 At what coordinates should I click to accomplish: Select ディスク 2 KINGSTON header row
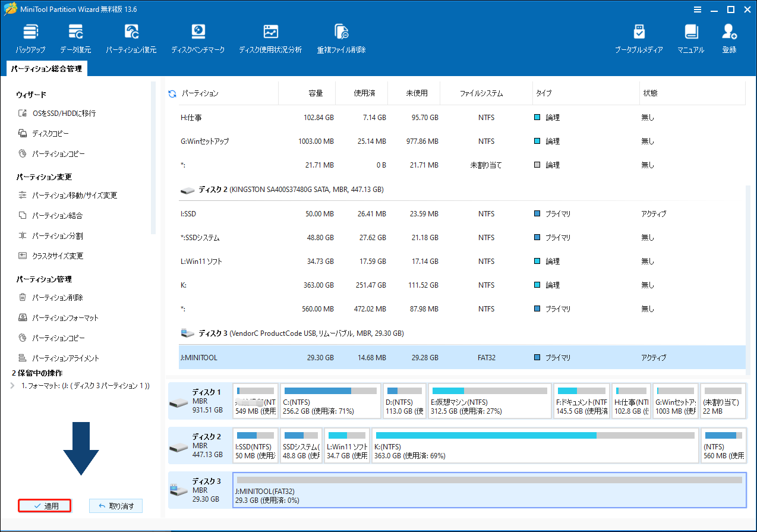pos(462,190)
